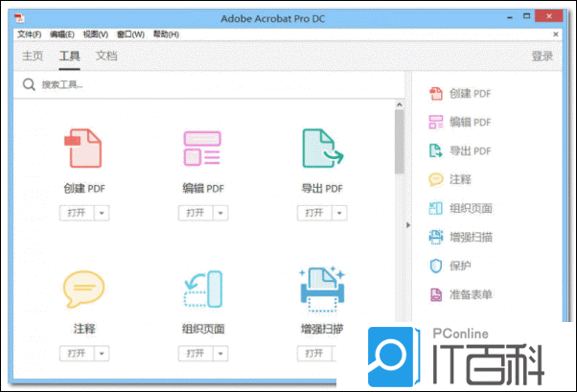Click the large 注释 speech bubble icon
577x392 pixels.
pyautogui.click(x=84, y=288)
